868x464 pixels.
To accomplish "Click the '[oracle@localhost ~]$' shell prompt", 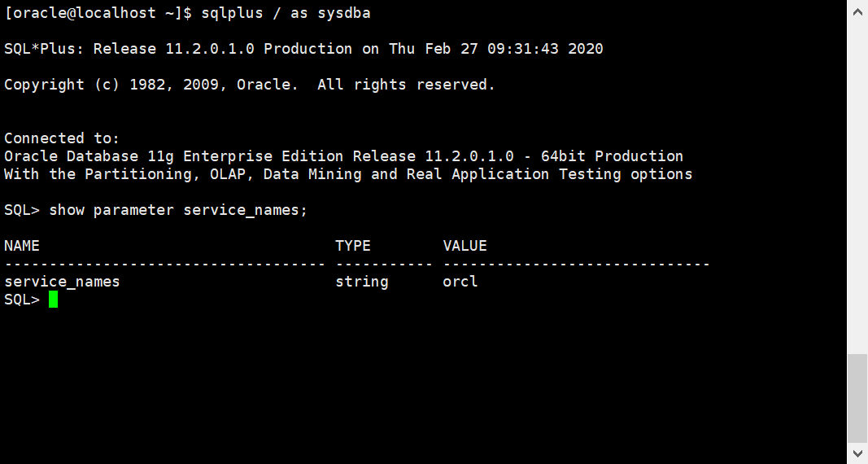I will [x=98, y=13].
